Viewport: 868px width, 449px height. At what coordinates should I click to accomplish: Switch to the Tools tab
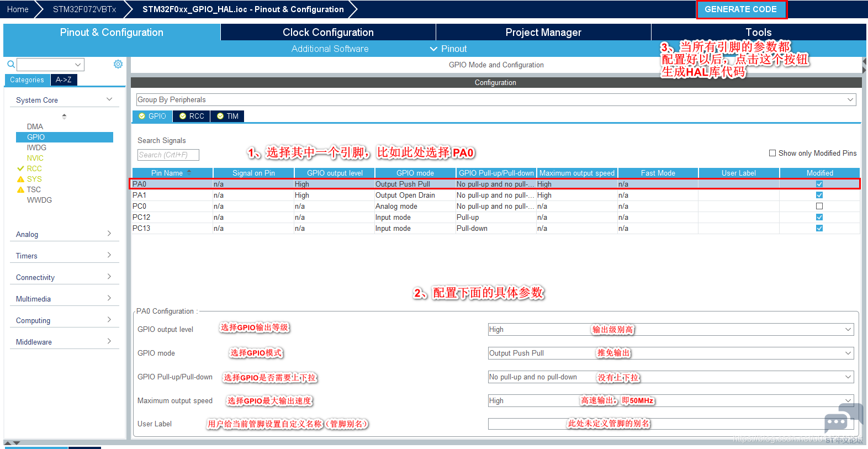coord(759,32)
